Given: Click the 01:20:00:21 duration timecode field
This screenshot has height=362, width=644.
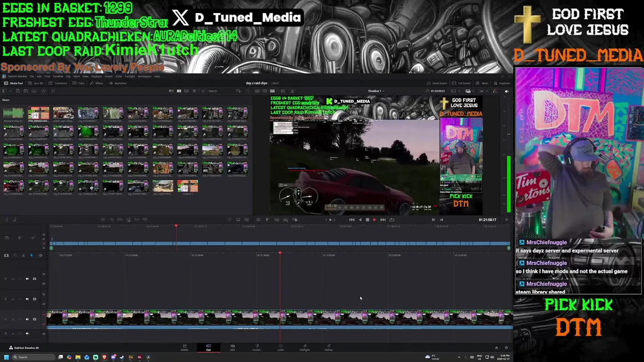Looking at the screenshot, I should (x=438, y=91).
